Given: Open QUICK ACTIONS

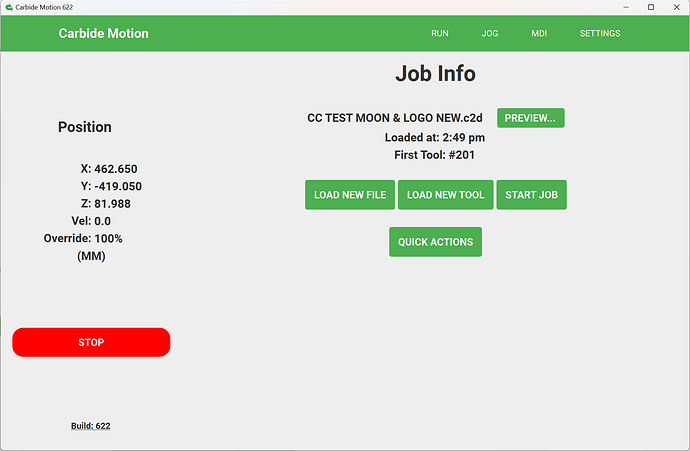Looking at the screenshot, I should [435, 242].
